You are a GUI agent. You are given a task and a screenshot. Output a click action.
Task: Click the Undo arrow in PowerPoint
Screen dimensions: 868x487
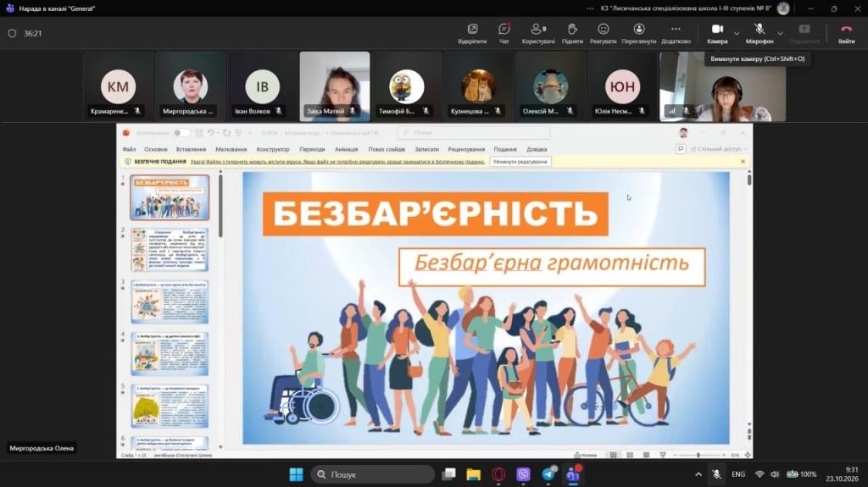click(210, 133)
